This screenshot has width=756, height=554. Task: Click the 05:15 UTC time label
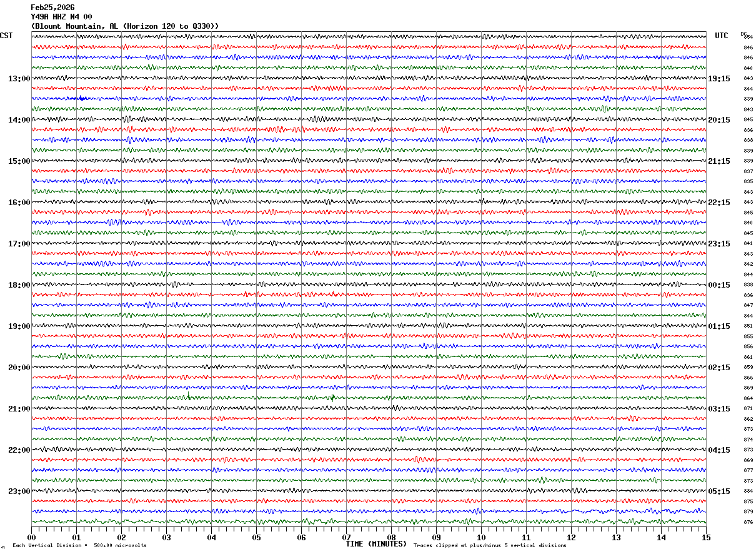click(719, 491)
